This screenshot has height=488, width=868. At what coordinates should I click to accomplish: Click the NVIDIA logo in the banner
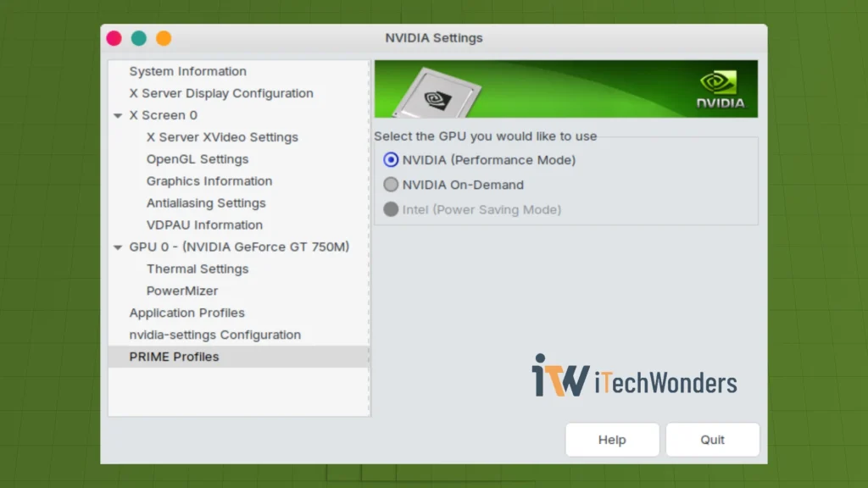click(716, 89)
